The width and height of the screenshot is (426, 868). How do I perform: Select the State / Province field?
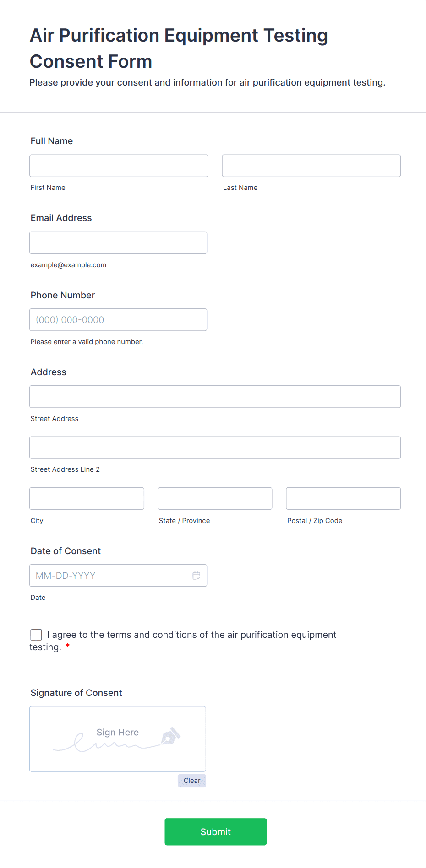(x=215, y=498)
